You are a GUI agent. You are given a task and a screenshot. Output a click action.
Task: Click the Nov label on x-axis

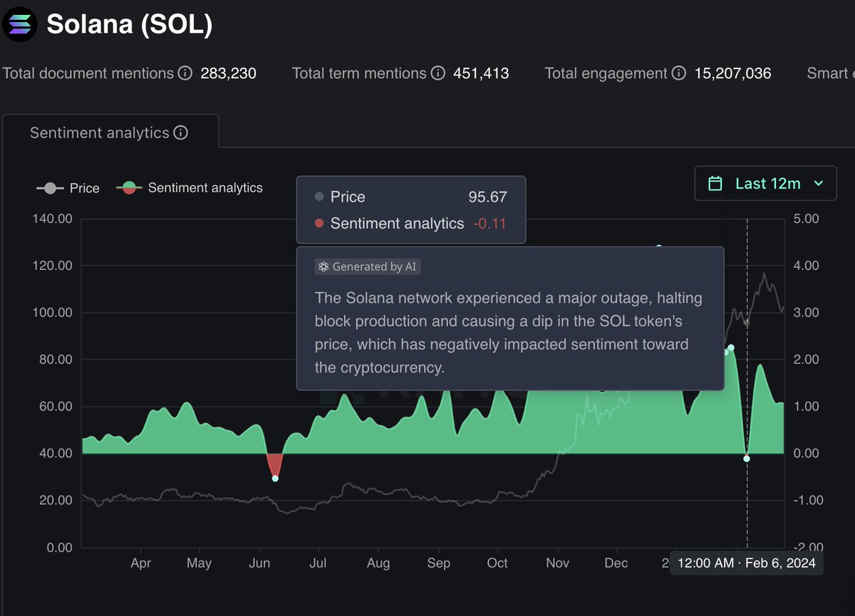click(558, 563)
